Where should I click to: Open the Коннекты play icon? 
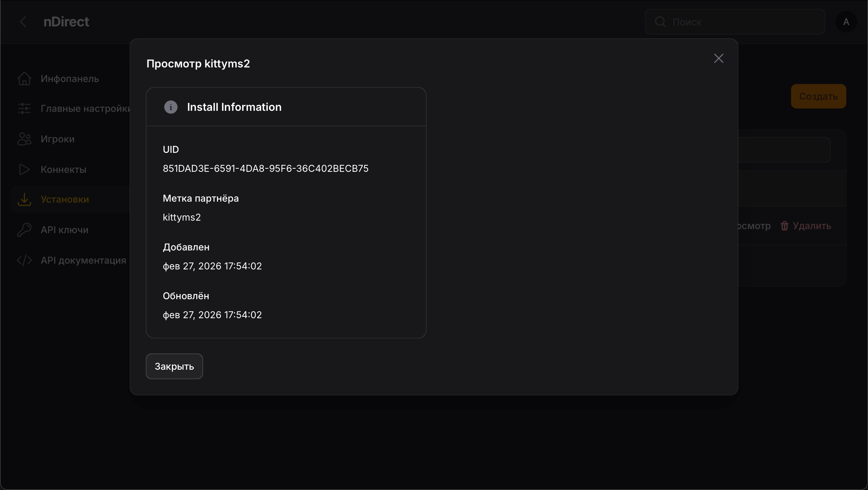pyautogui.click(x=24, y=169)
